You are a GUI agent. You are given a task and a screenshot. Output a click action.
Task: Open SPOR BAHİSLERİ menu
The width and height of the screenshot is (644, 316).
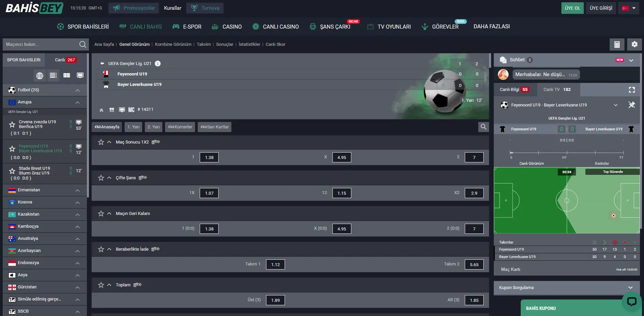pos(83,27)
